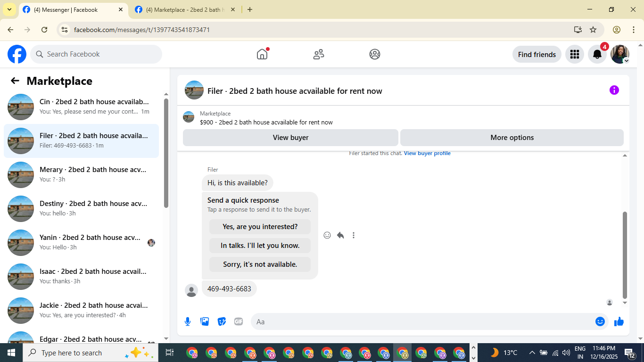The image size is (644, 362).
Task: Reply to message with the reply arrow
Action: [x=340, y=235]
